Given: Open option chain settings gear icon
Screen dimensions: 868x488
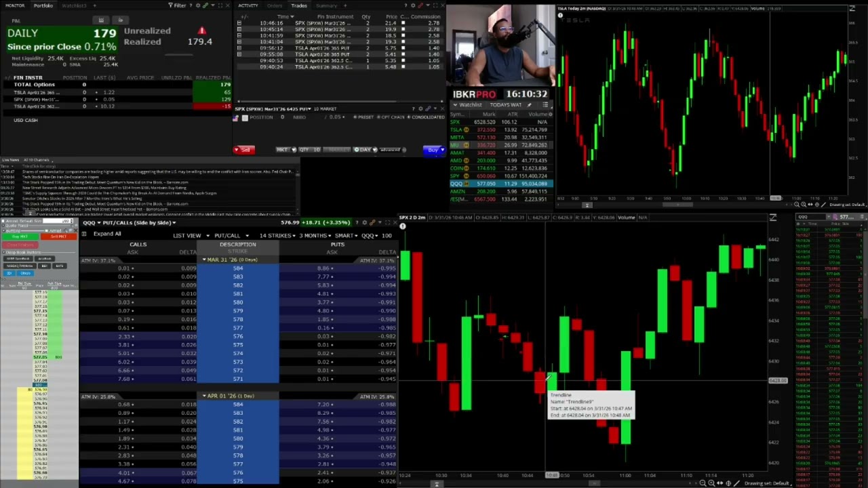Looking at the screenshot, I should (365, 222).
